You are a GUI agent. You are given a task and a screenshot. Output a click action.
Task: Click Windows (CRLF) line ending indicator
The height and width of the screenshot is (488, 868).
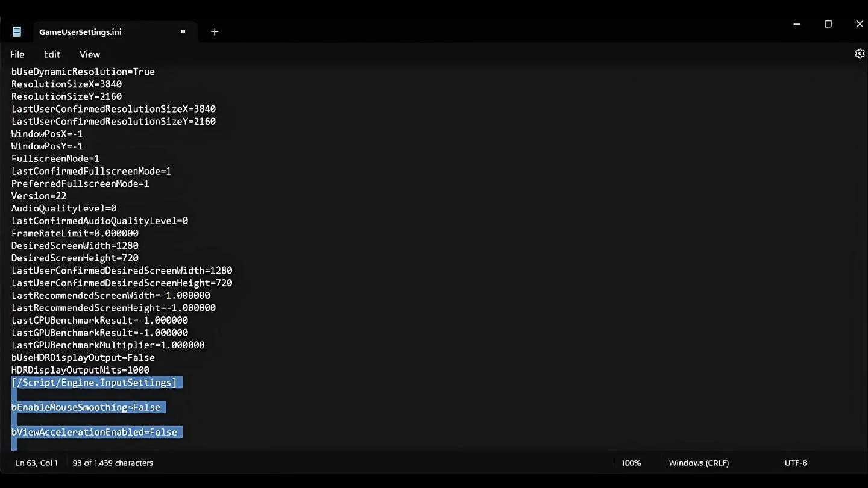pos(699,463)
